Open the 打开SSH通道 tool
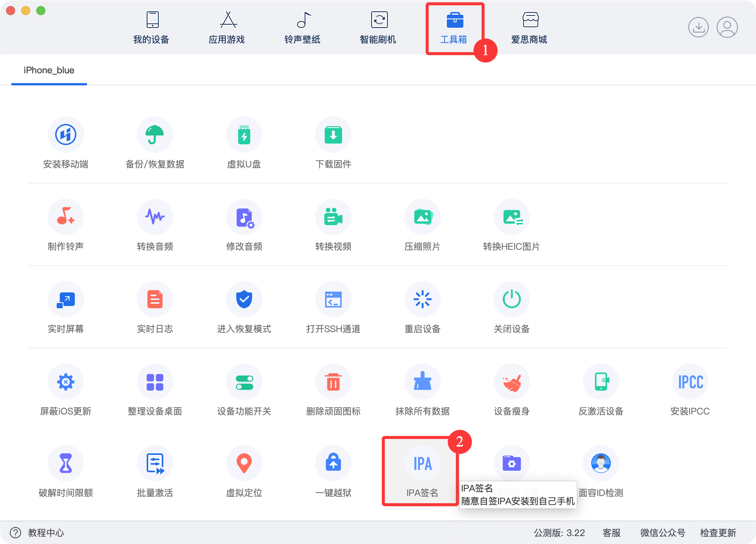756x544 pixels. click(x=333, y=308)
